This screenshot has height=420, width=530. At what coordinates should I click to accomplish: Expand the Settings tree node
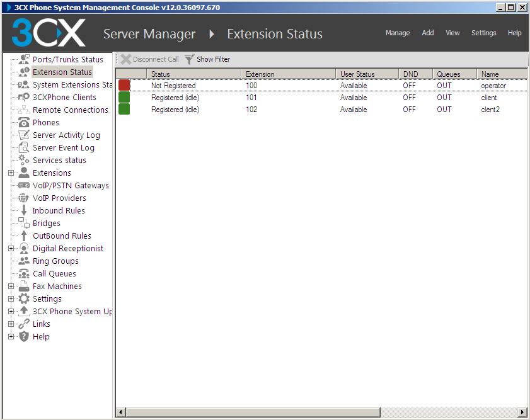point(11,299)
